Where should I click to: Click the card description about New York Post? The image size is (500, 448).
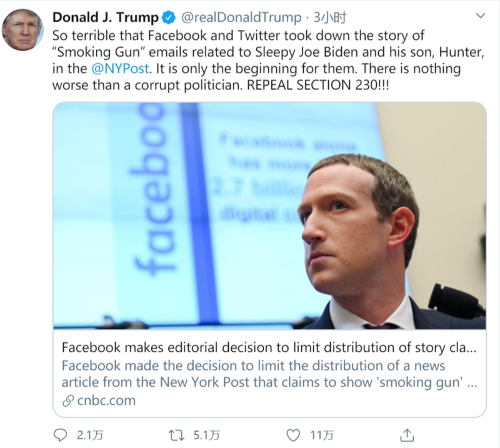[269, 374]
